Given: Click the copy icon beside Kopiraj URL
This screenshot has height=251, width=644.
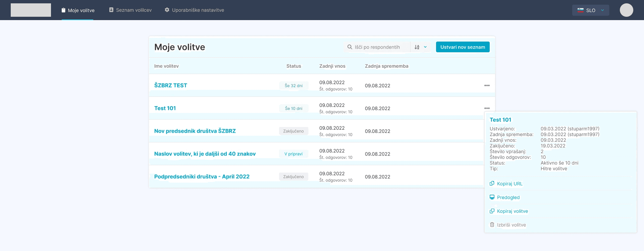Looking at the screenshot, I should (x=492, y=183).
